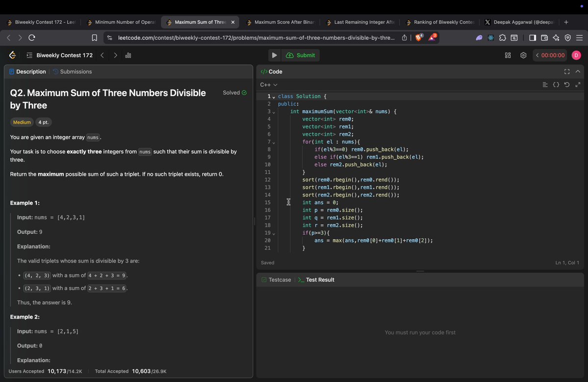Select the Last Remaining Integer browser tab

(361, 22)
